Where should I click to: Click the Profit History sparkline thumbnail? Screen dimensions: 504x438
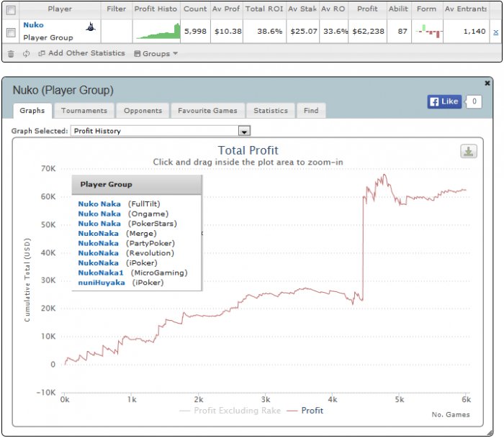click(158, 31)
